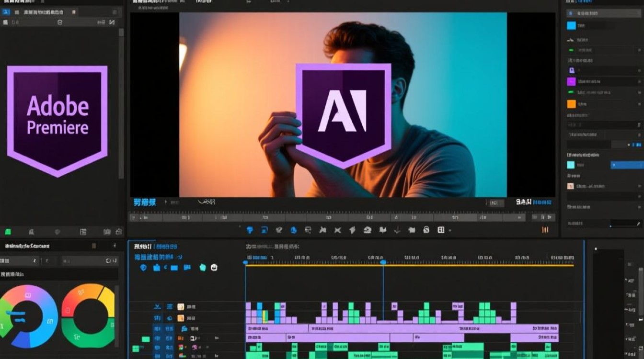This screenshot has height=359, width=644.
Task: Click the grid icon in the project panel footer
Action: click(x=83, y=232)
